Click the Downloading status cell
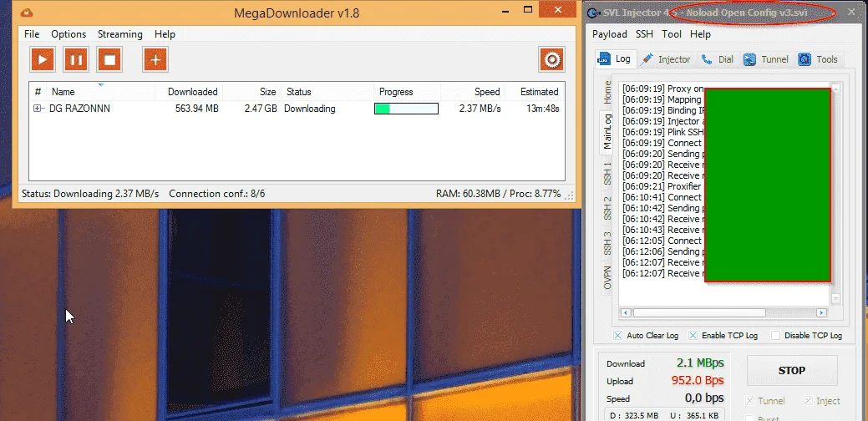Screen dimensions: 868x421 pyautogui.click(x=309, y=109)
